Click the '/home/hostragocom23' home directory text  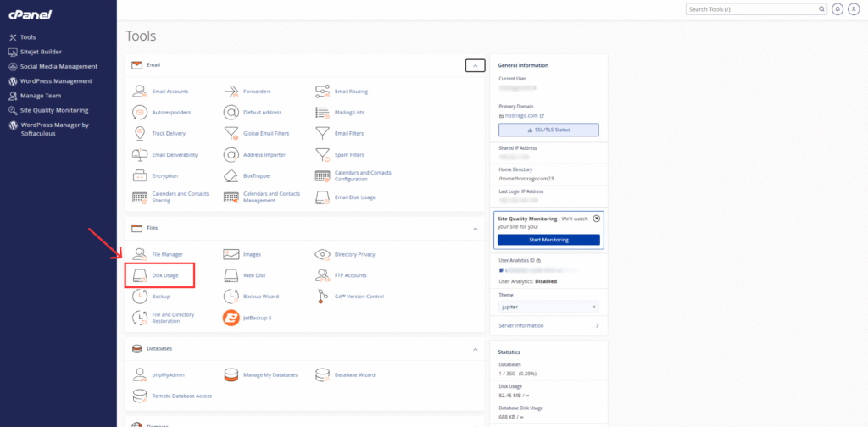tap(526, 180)
